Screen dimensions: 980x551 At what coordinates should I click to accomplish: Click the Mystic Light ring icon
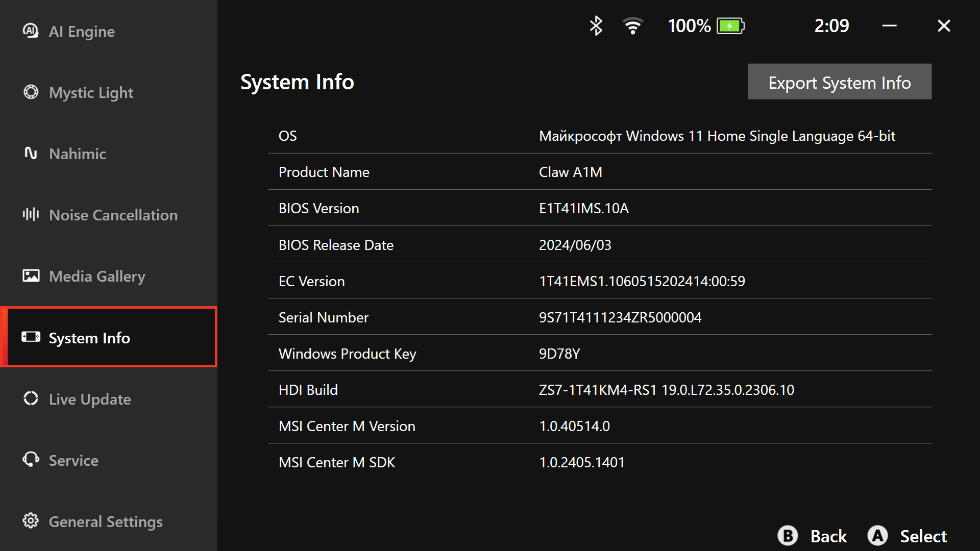pos(31,92)
